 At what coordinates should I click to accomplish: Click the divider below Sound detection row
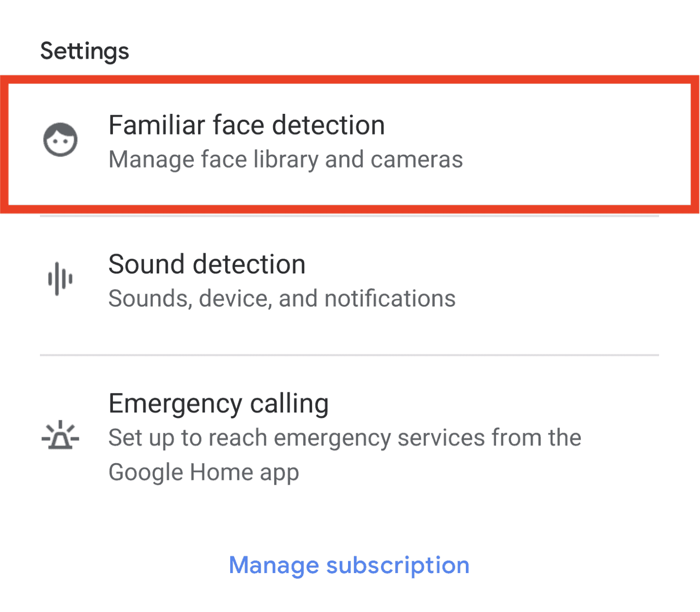350,355
